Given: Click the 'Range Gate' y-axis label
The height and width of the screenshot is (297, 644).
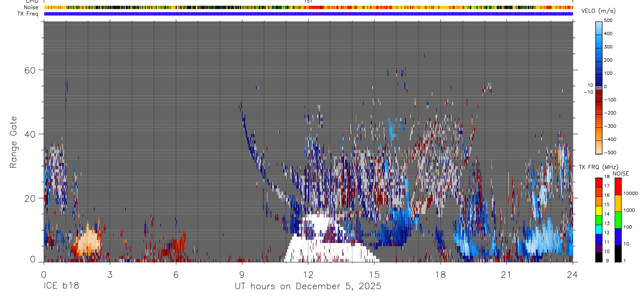Looking at the screenshot, I should (x=14, y=142).
